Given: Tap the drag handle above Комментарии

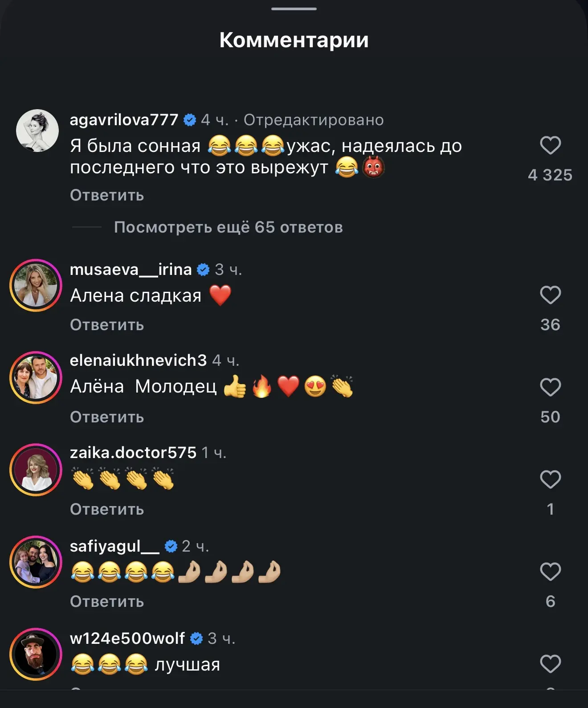Looking at the screenshot, I should 294,8.
